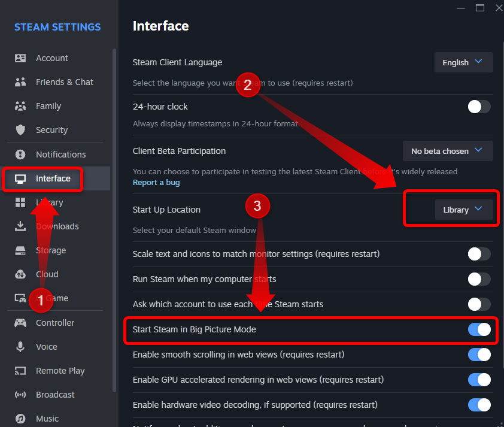The height and width of the screenshot is (427, 504).
Task: Open the Steam Client Language dropdown
Action: [x=463, y=62]
